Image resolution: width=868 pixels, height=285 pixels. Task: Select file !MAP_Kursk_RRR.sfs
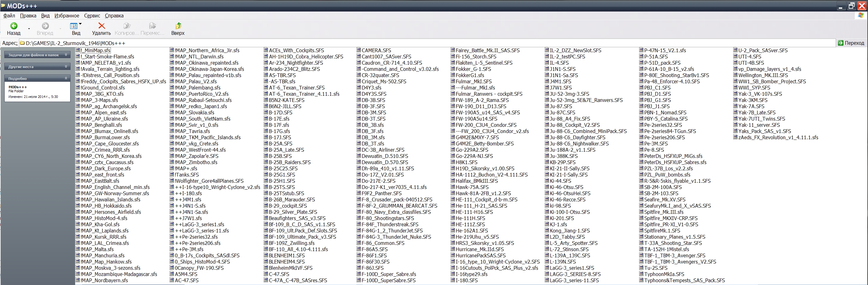[x=103, y=237]
